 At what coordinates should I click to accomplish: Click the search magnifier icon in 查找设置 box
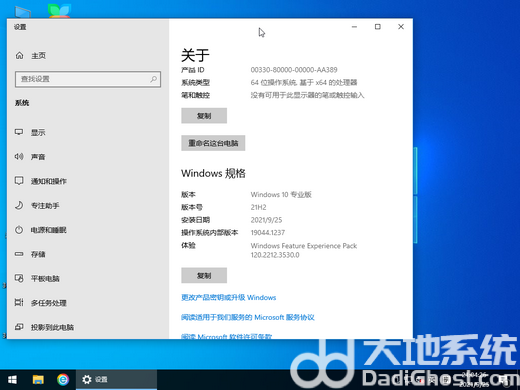pyautogui.click(x=153, y=79)
